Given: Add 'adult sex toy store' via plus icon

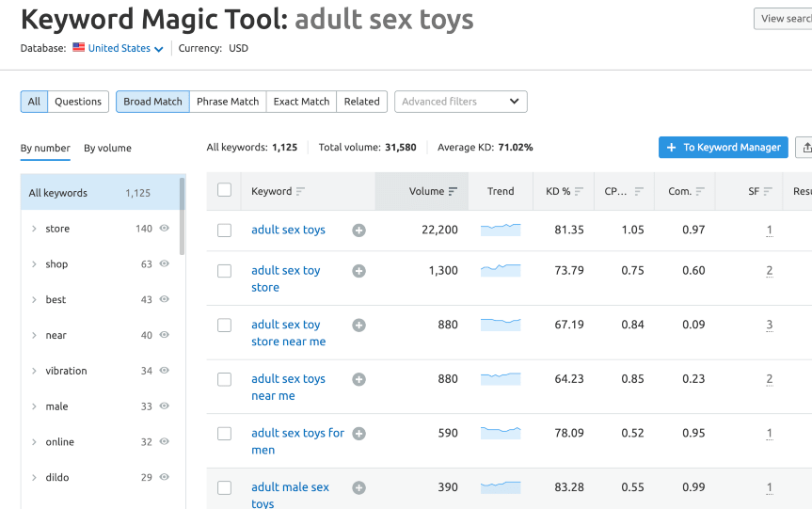Looking at the screenshot, I should 358,271.
